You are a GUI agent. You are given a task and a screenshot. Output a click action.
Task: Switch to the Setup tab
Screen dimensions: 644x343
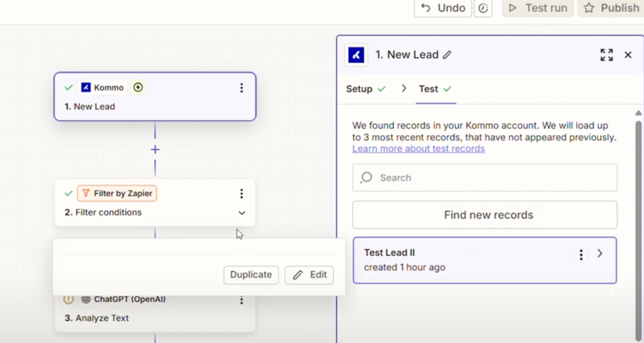(366, 89)
